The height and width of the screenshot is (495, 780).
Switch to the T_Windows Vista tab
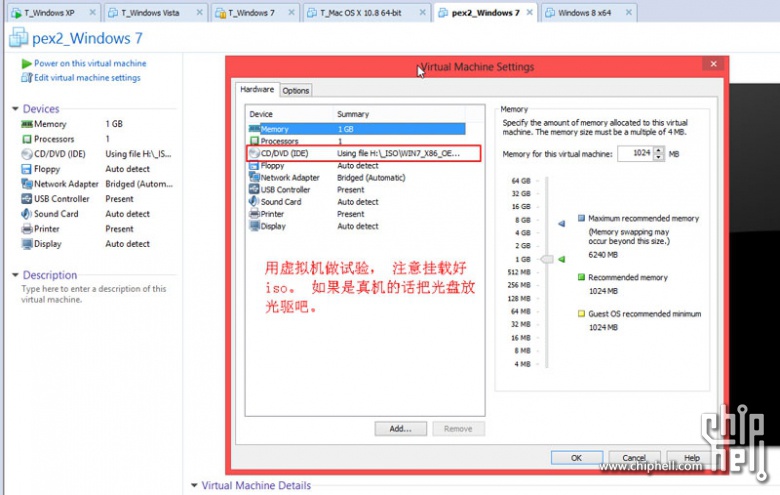pos(155,12)
